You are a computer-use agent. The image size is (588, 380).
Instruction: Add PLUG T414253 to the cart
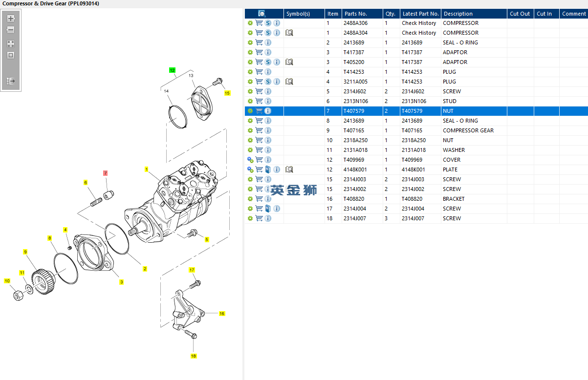pyautogui.click(x=259, y=72)
